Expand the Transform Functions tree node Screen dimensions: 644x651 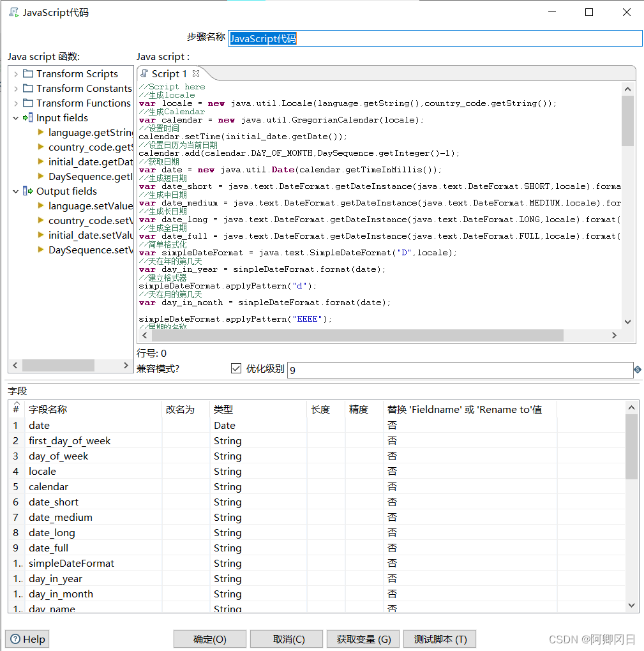point(16,103)
